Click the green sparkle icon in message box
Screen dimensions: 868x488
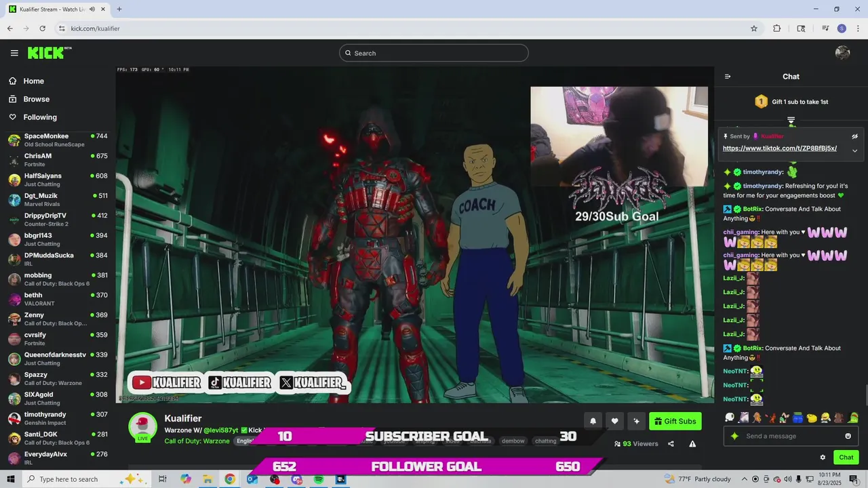(734, 436)
